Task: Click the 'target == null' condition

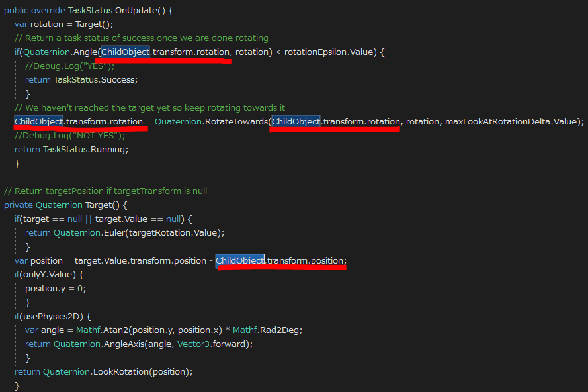Action: 52,219
